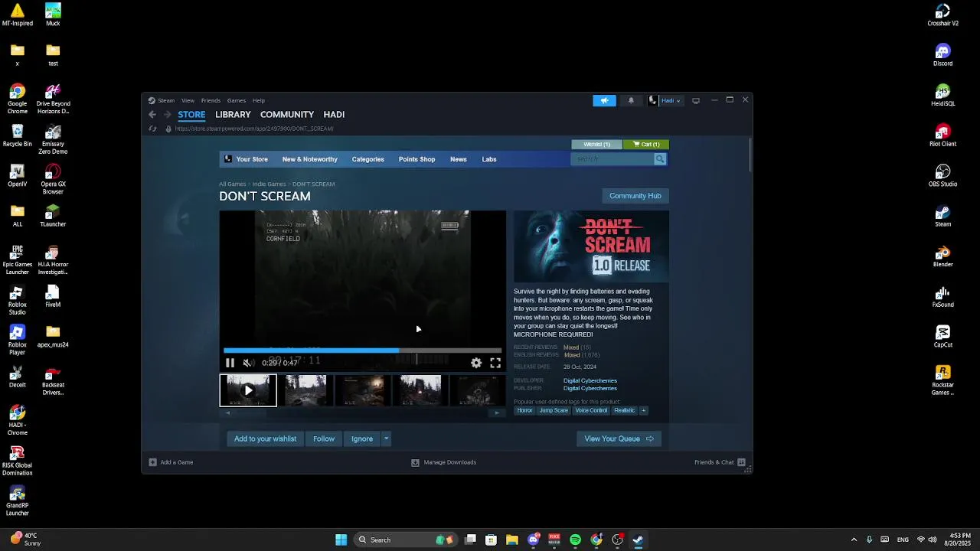Unmute the trailer volume icon
Viewport: 980px width, 551px height.
247,363
